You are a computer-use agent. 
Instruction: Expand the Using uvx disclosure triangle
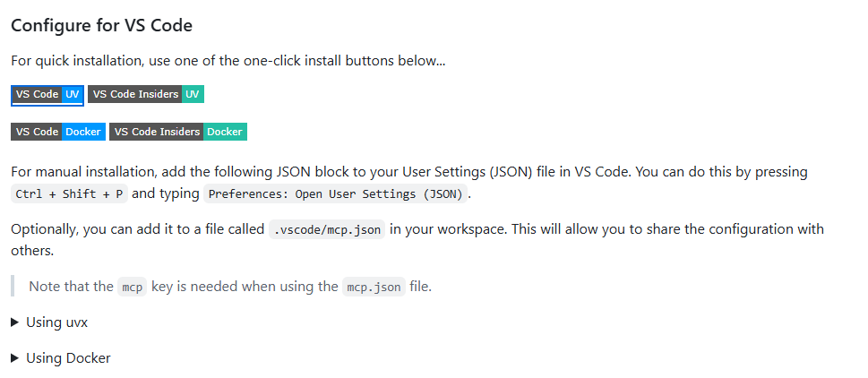click(x=15, y=322)
